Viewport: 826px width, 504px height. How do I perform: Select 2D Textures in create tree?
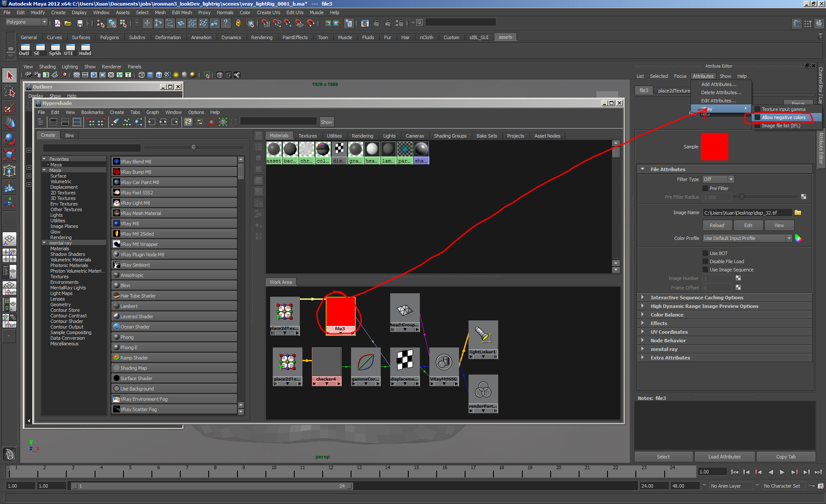tap(63, 193)
